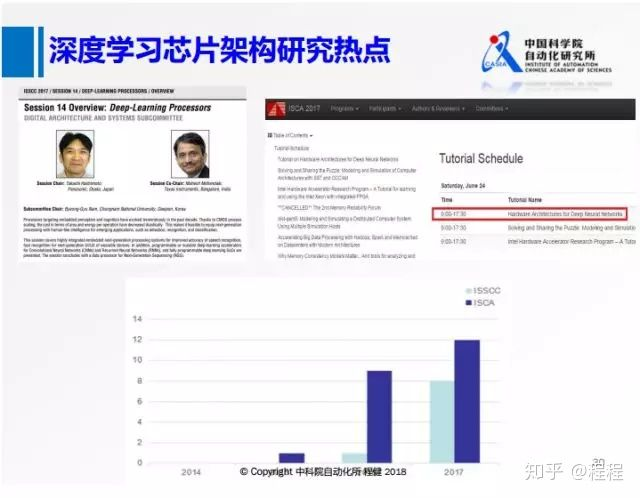Open the Committees dropdown menu
The image size is (640, 498).
pos(492,109)
